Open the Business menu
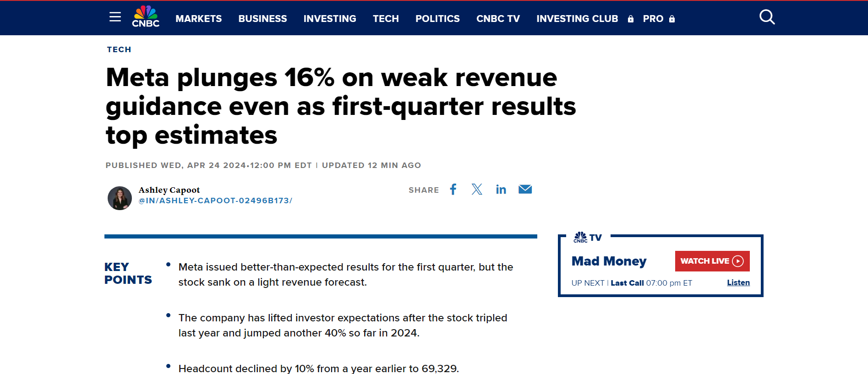 click(x=262, y=19)
